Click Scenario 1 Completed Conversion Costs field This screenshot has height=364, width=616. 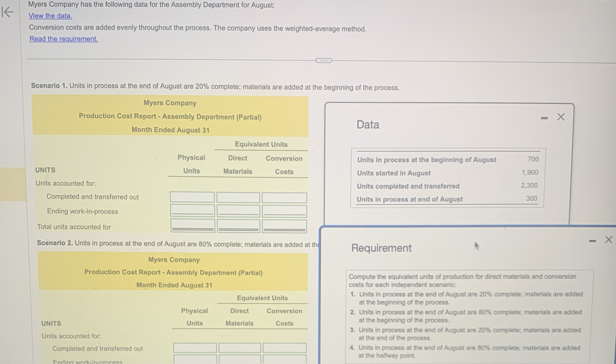point(284,198)
